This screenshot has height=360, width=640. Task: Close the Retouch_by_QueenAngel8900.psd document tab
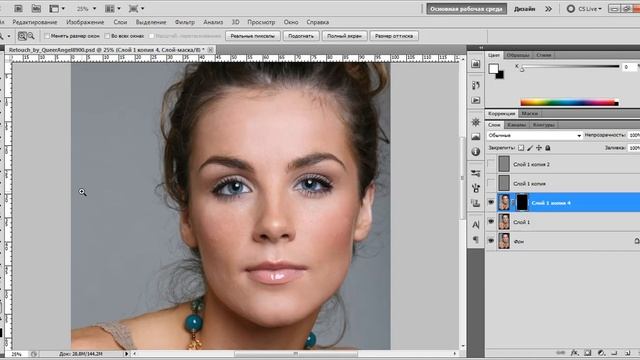(211, 49)
